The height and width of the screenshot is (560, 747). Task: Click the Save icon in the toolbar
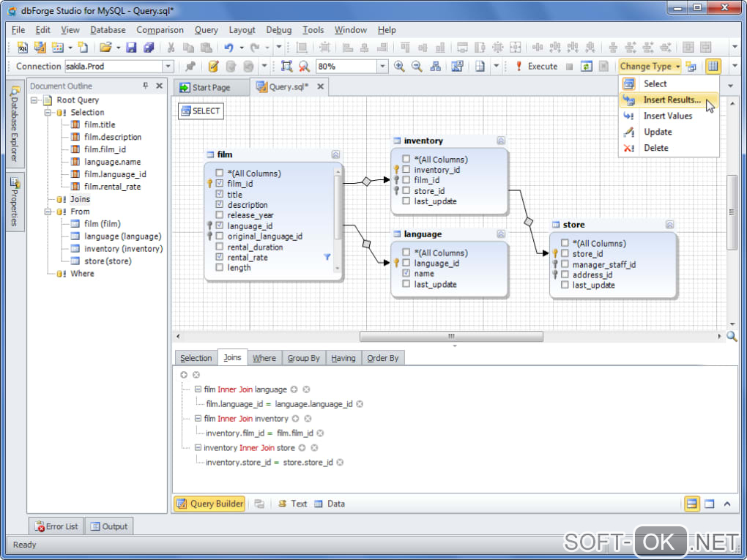(x=131, y=48)
